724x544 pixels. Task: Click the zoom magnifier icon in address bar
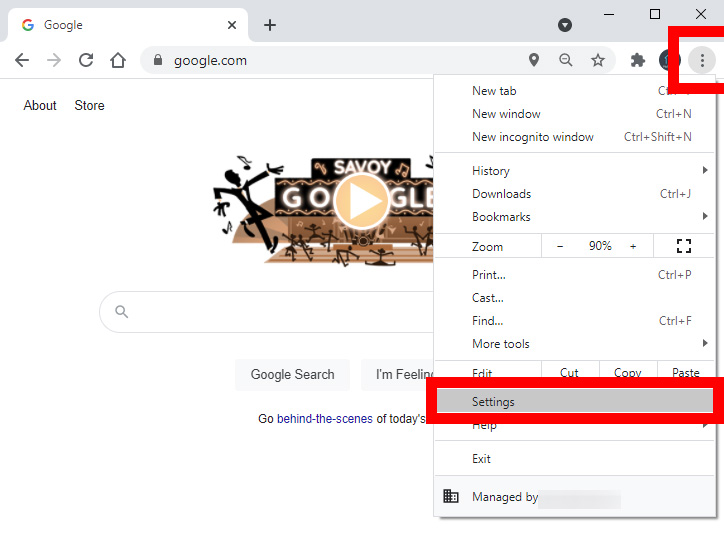point(566,60)
